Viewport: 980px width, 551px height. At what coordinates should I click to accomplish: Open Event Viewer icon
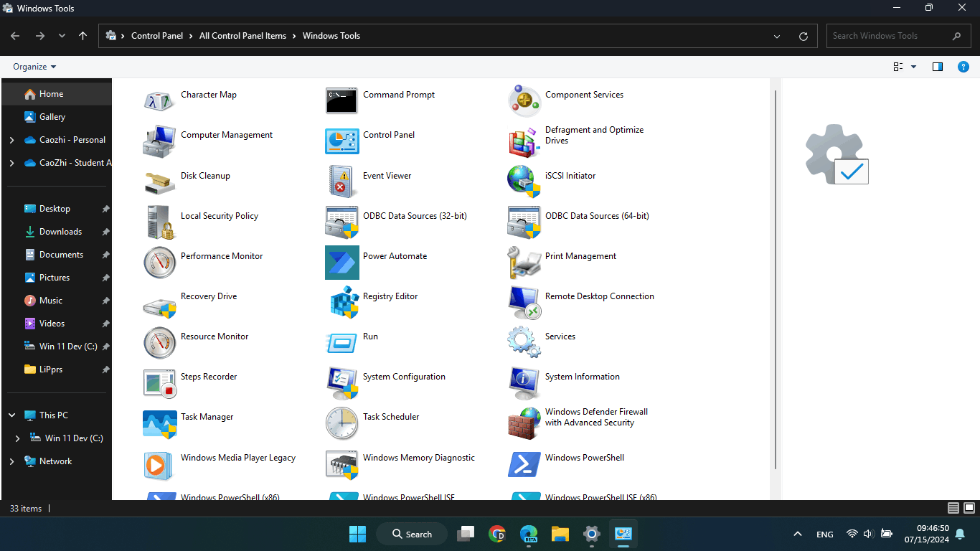coord(341,182)
